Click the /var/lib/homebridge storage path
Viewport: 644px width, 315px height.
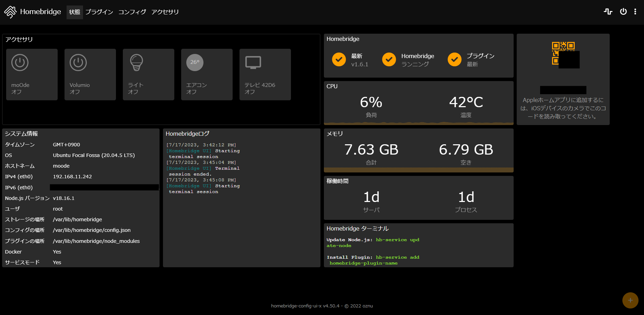(78, 220)
